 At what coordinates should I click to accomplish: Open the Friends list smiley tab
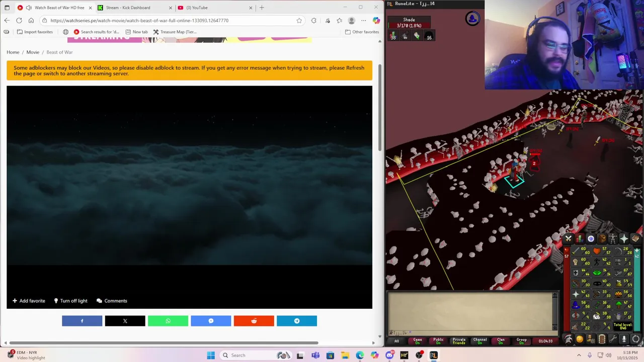point(580,339)
